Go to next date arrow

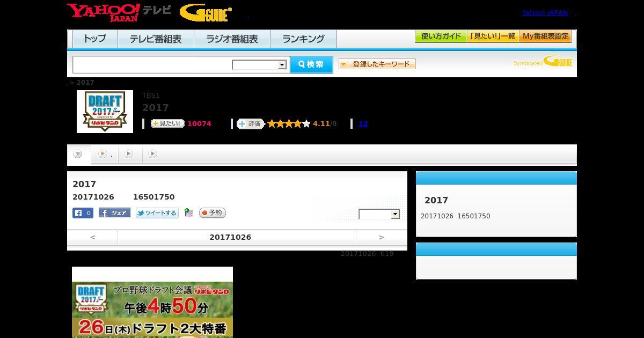[x=382, y=237]
